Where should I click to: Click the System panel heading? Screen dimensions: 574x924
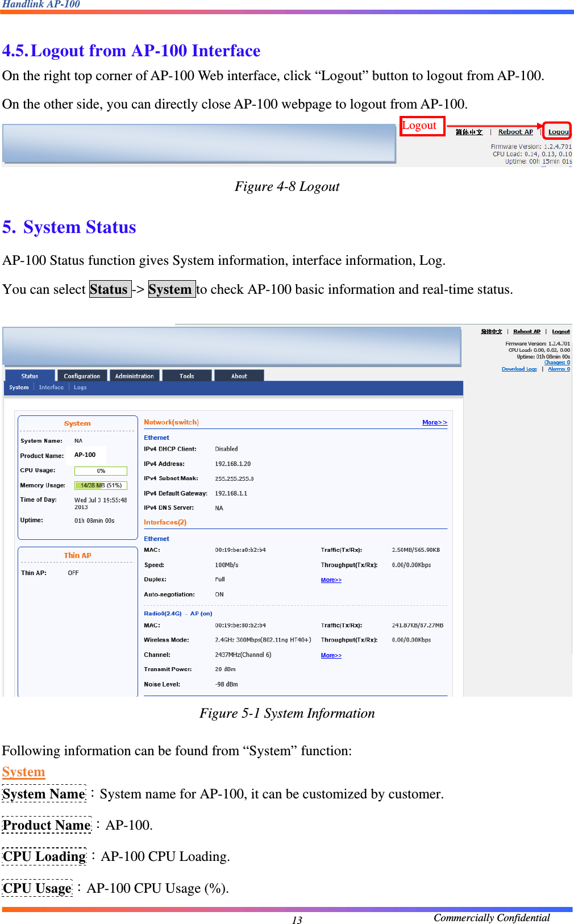tap(77, 423)
